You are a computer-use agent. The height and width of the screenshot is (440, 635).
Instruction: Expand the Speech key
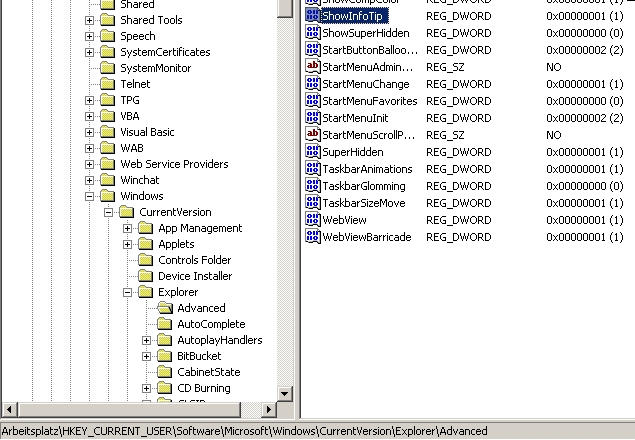pos(89,36)
